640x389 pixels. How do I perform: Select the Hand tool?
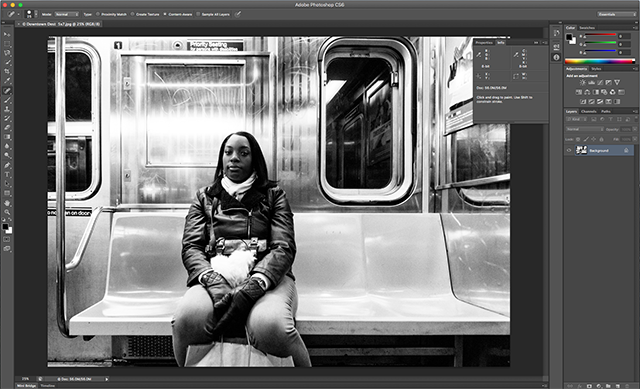(7, 203)
